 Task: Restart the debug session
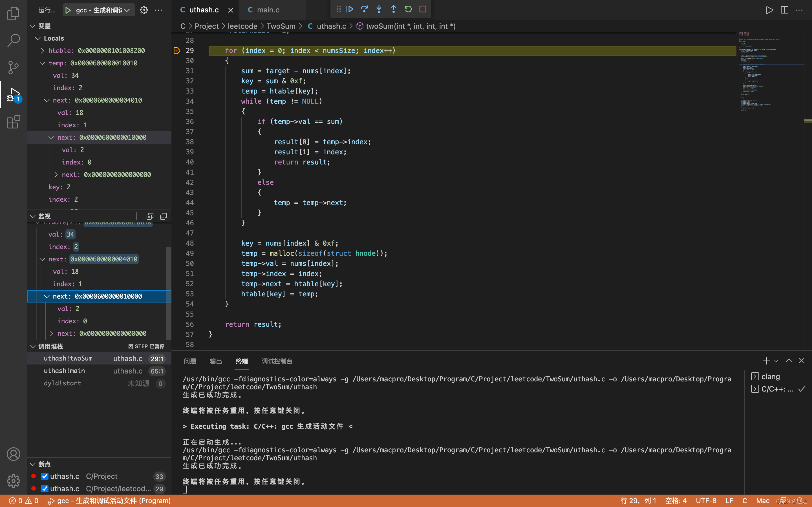408,9
